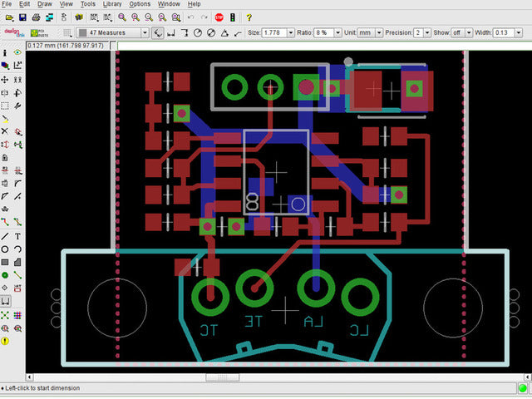Open the Library menu
Image resolution: width=532 pixels, height=399 pixels.
click(112, 4)
